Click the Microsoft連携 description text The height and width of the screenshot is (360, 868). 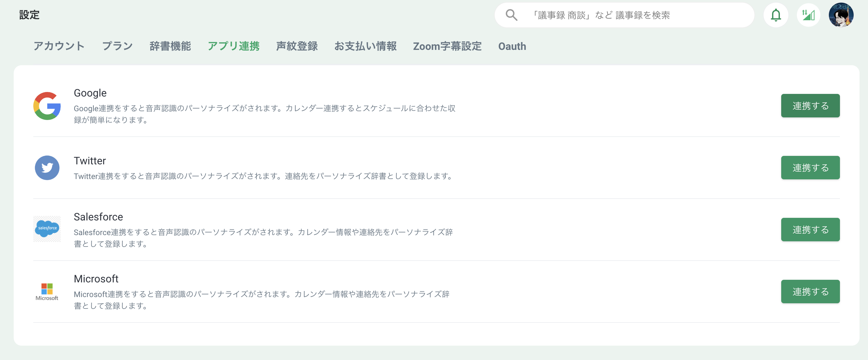click(261, 300)
